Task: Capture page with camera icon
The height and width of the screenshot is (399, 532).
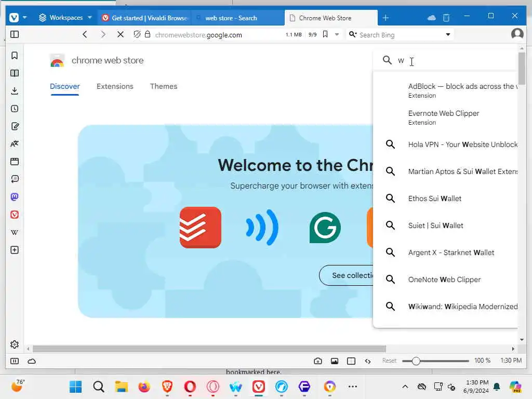Action: click(317, 361)
